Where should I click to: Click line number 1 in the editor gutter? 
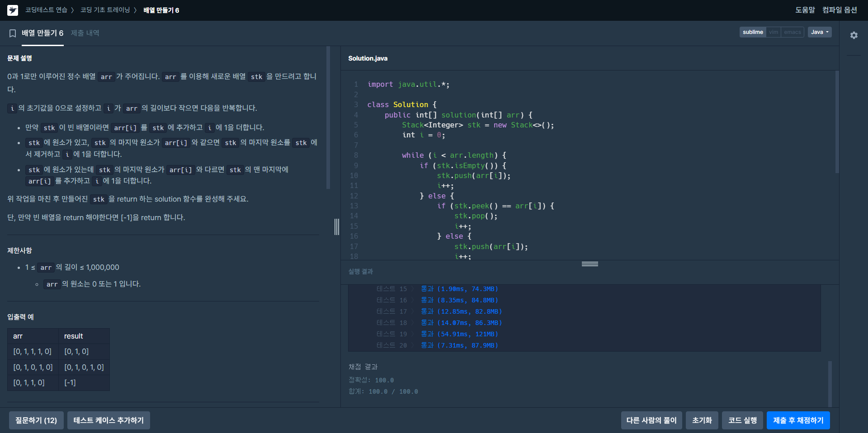click(x=356, y=85)
